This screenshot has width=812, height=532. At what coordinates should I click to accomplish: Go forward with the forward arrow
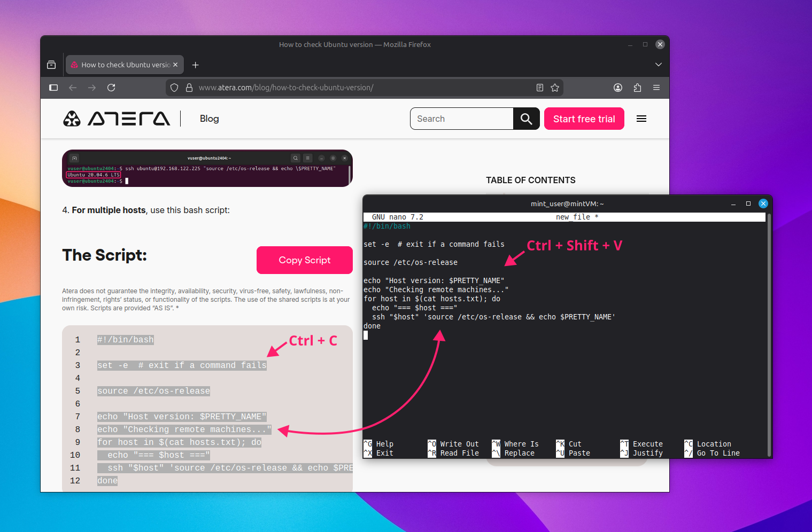[x=92, y=88]
